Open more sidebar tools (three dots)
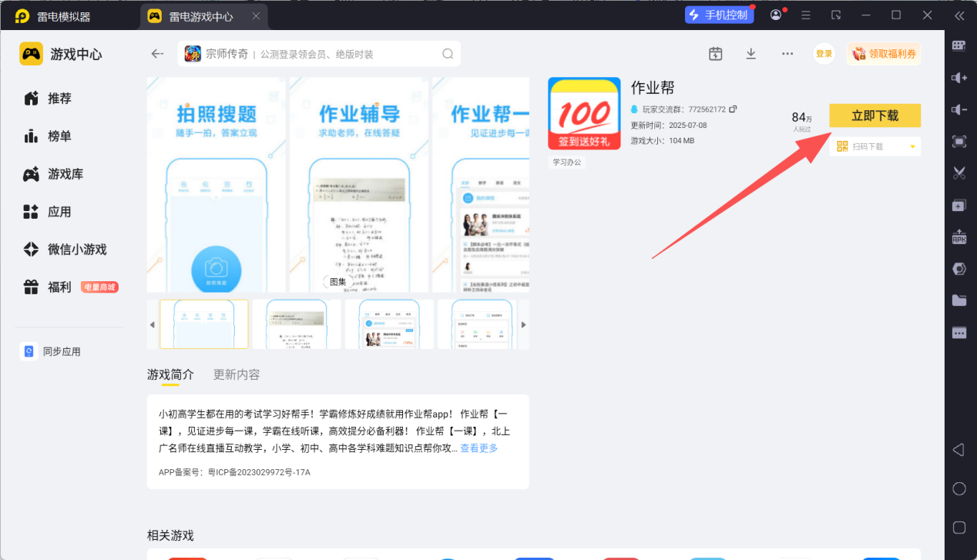The width and height of the screenshot is (977, 560). (x=959, y=333)
